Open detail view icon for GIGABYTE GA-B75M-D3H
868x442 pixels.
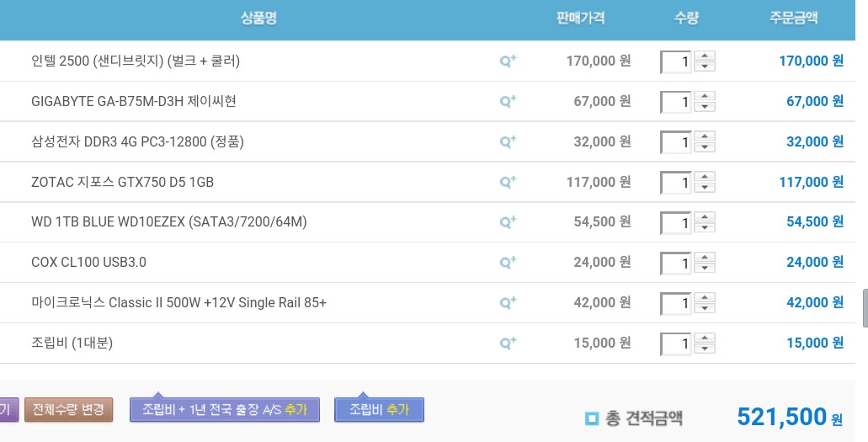click(508, 101)
